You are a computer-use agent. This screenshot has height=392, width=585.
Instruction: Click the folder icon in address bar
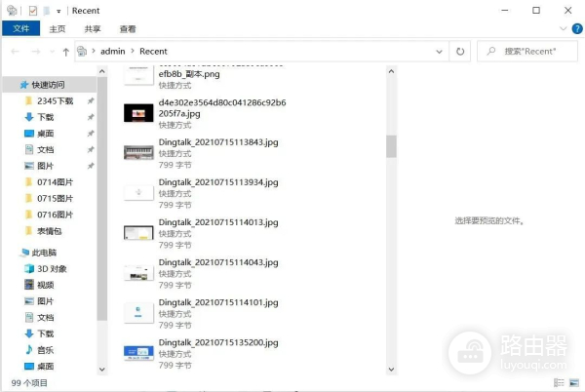coord(82,51)
